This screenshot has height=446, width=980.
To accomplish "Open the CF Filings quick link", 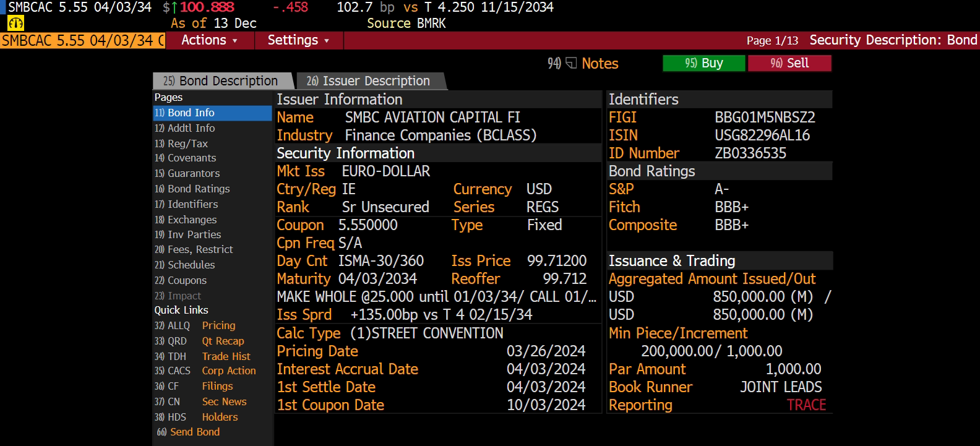I will tap(194, 386).
